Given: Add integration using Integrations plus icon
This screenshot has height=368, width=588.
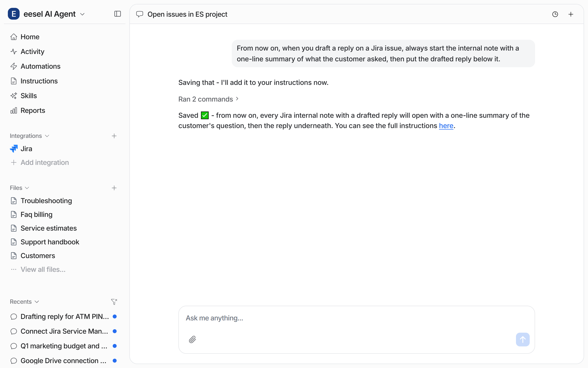Looking at the screenshot, I should (114, 136).
